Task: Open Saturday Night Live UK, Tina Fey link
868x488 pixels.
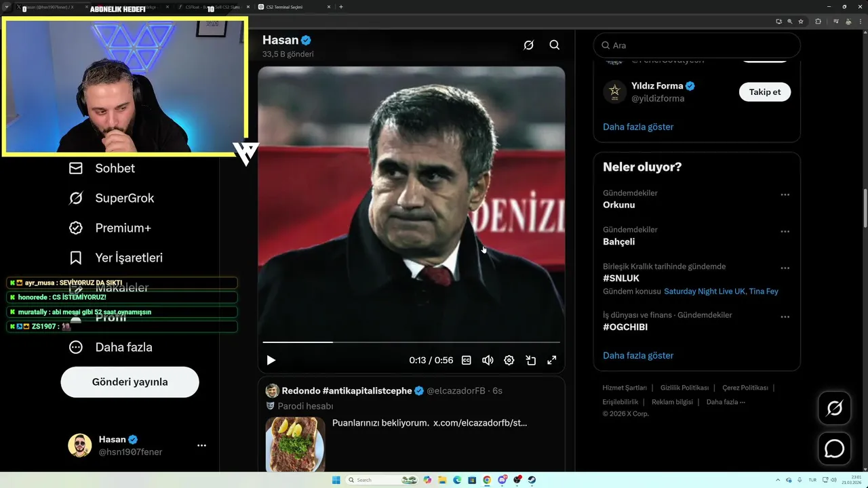Action: pos(722,291)
